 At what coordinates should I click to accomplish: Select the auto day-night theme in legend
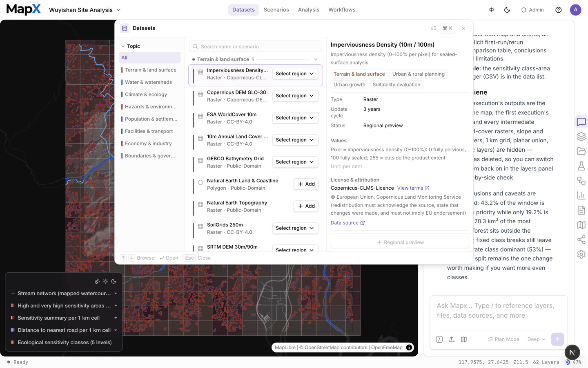coord(97,281)
